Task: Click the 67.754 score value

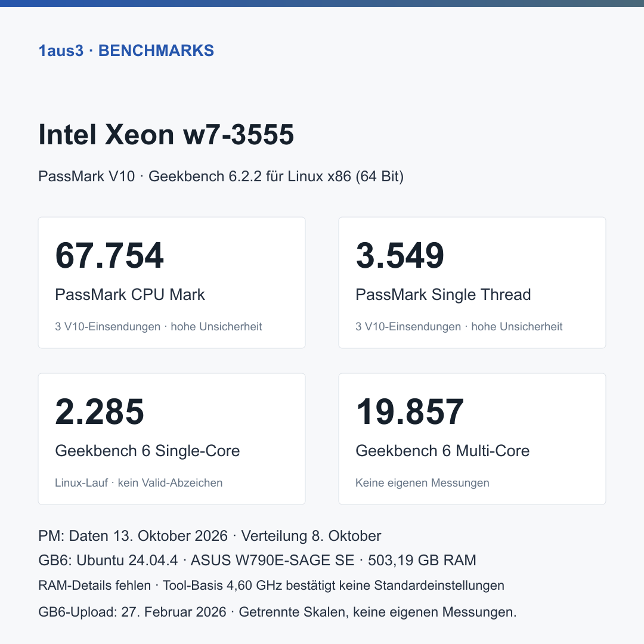Action: point(109,255)
